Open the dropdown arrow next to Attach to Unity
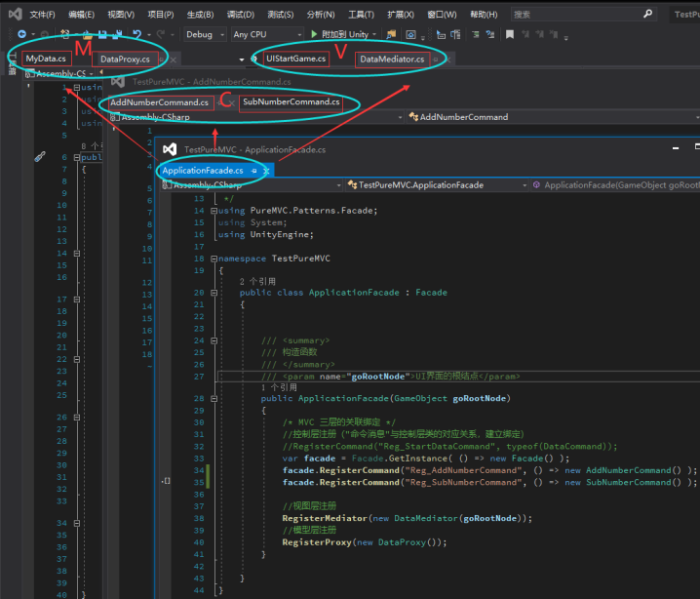This screenshot has width=700, height=599. click(374, 34)
